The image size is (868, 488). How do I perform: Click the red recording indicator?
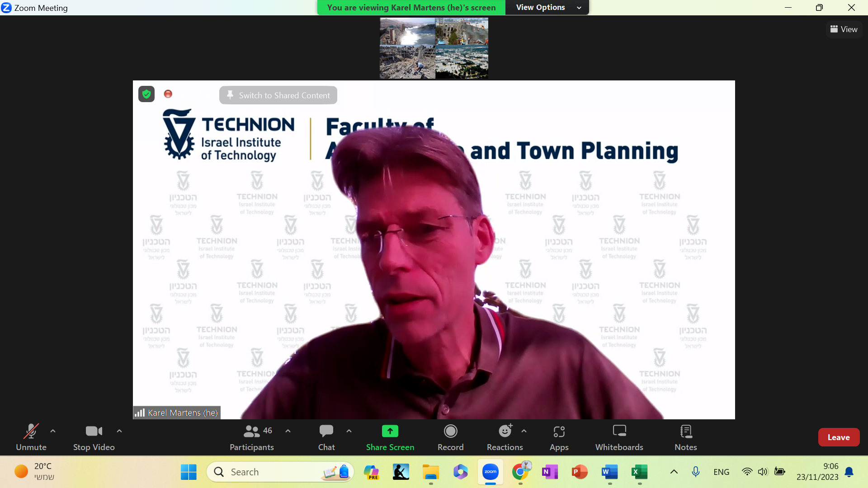pyautogui.click(x=168, y=94)
